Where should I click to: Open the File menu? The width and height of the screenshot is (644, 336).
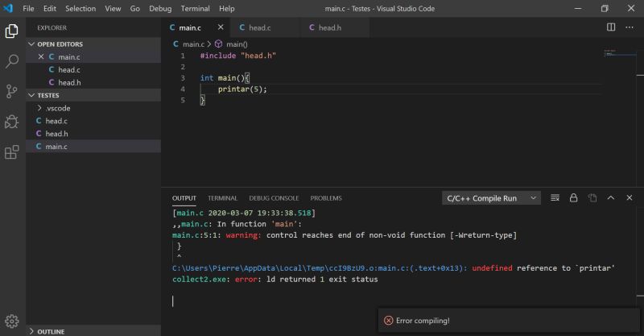click(x=28, y=8)
